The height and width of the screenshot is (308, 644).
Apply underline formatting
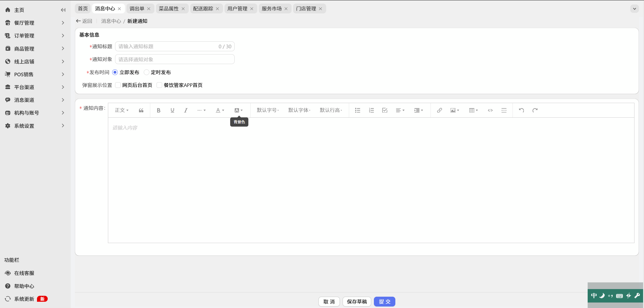coord(172,110)
